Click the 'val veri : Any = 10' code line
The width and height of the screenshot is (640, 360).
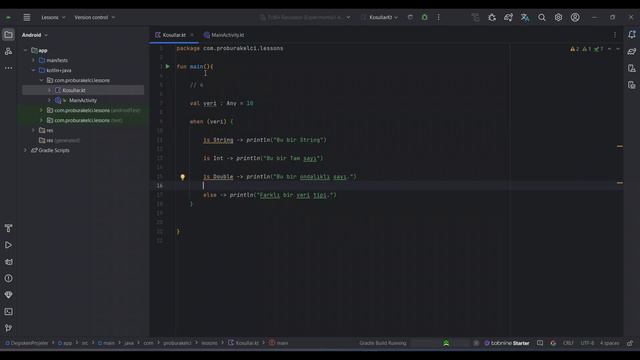221,103
